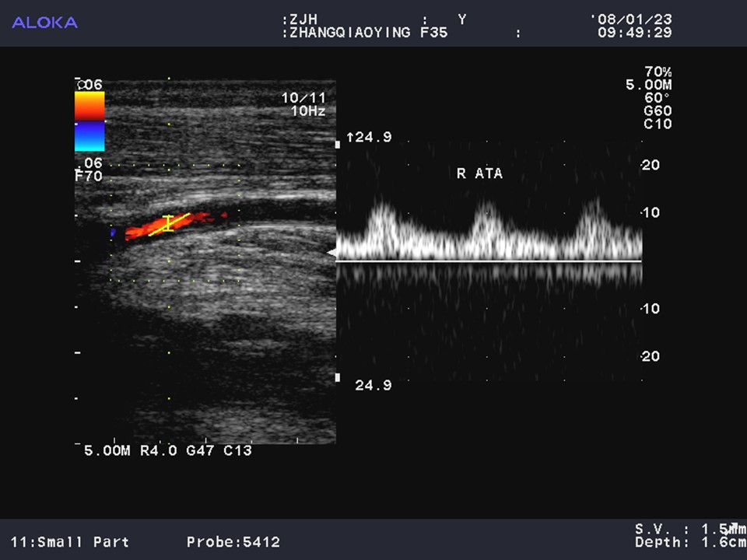Click the S.V. sample volume readout

tap(690, 529)
